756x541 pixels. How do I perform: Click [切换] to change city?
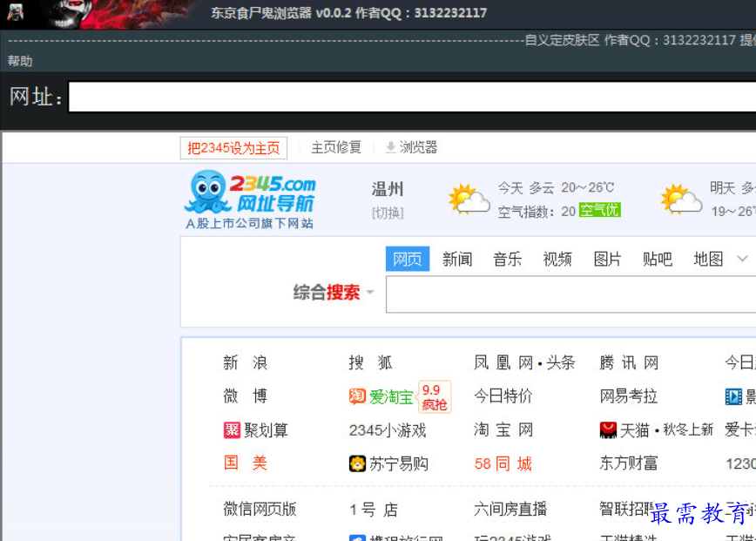point(388,213)
